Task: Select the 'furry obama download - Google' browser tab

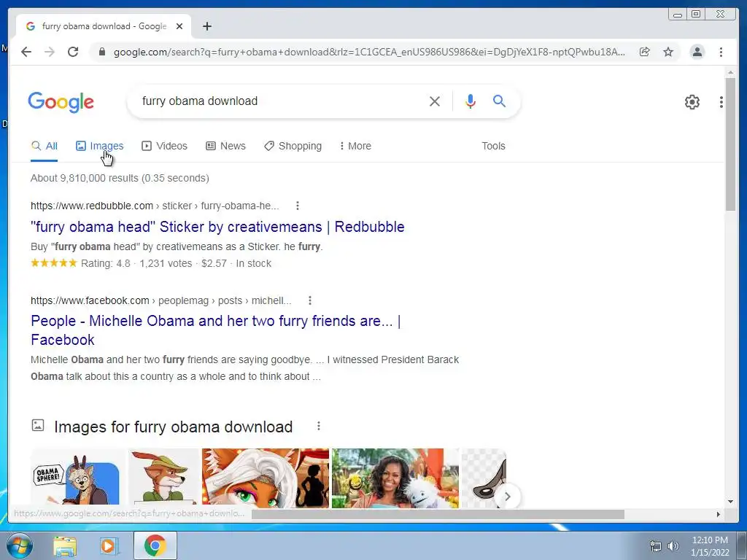Action: (x=104, y=26)
